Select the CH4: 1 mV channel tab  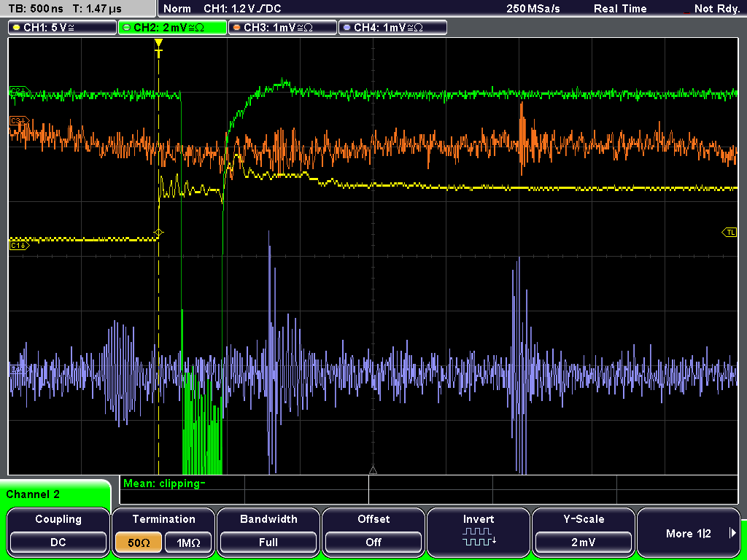tap(392, 28)
